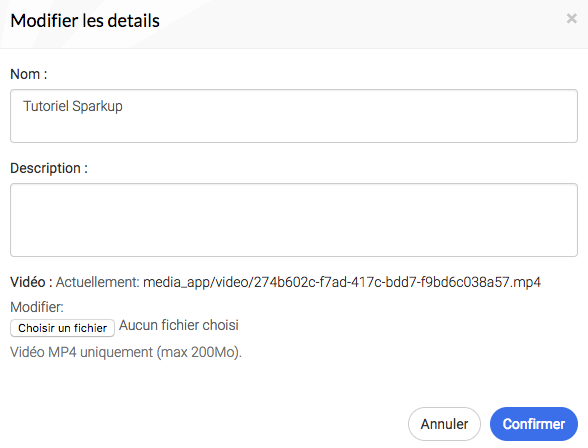Click the Modifier les details title
Viewport: 588px width, 448px height.
85,21
